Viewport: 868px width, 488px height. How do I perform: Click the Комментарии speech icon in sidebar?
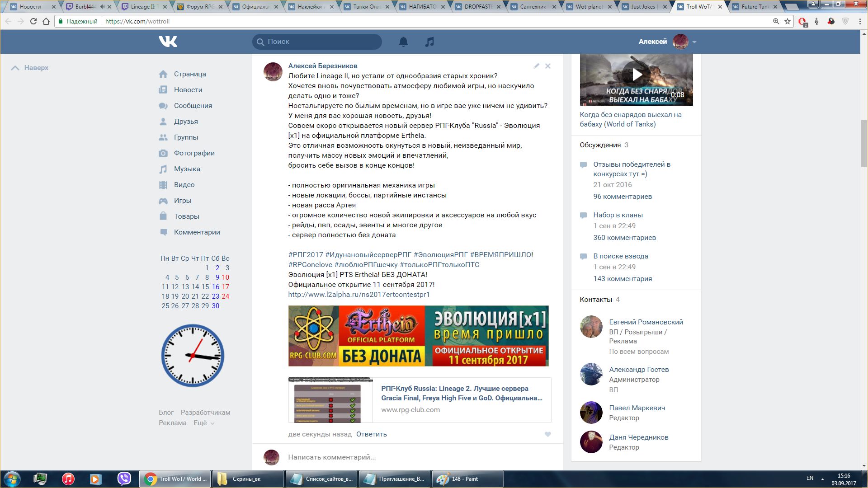coord(163,232)
